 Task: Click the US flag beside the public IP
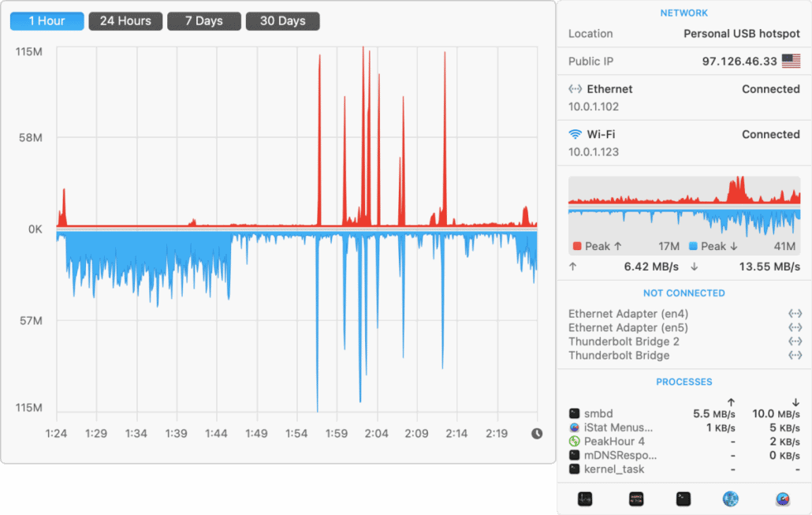791,62
